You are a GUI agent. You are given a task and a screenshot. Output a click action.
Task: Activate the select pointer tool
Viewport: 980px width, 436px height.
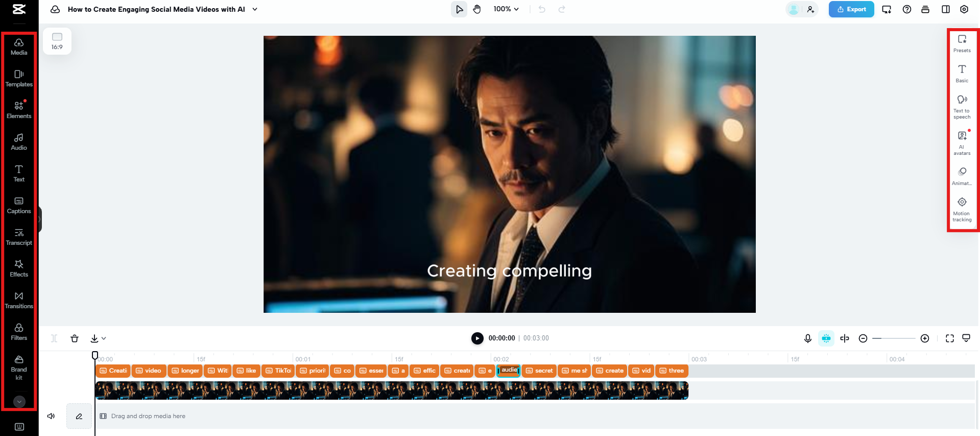[459, 9]
